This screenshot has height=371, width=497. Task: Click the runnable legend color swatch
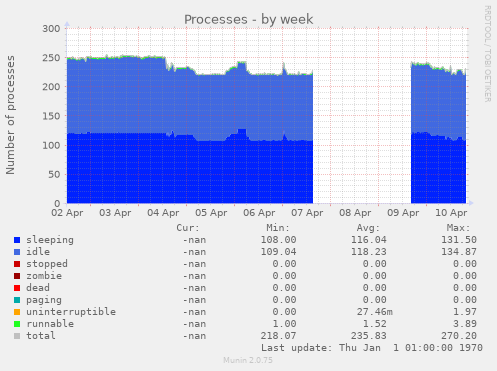17,324
